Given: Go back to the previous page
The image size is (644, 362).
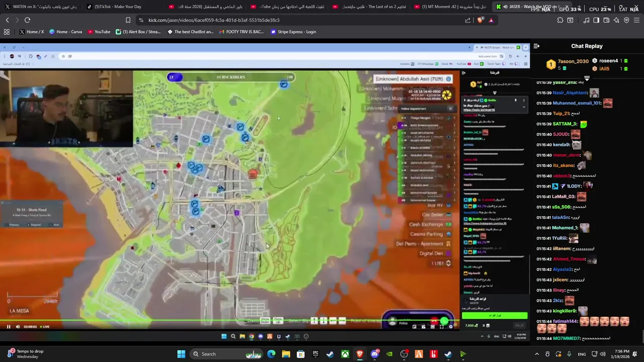Looking at the screenshot, I should 7,20.
